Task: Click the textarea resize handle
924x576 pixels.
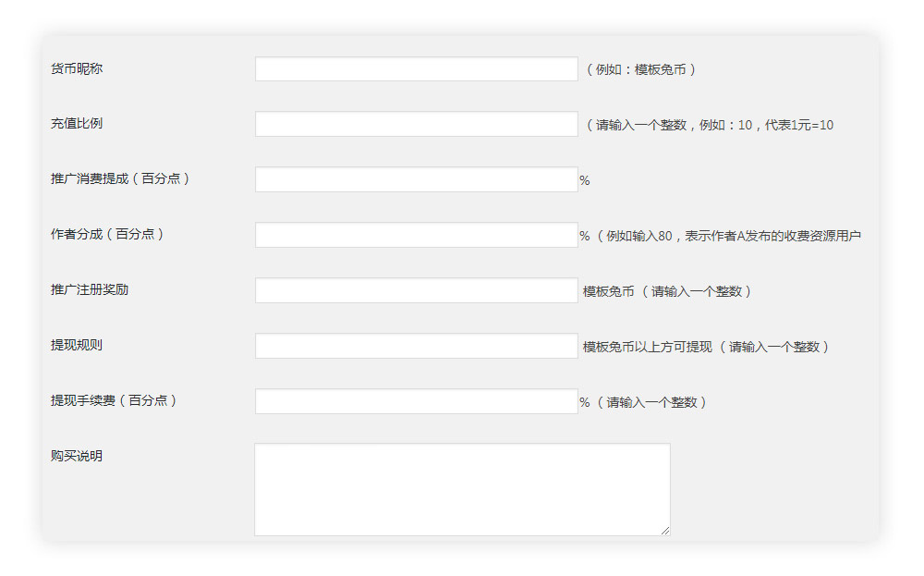Action: (665, 529)
